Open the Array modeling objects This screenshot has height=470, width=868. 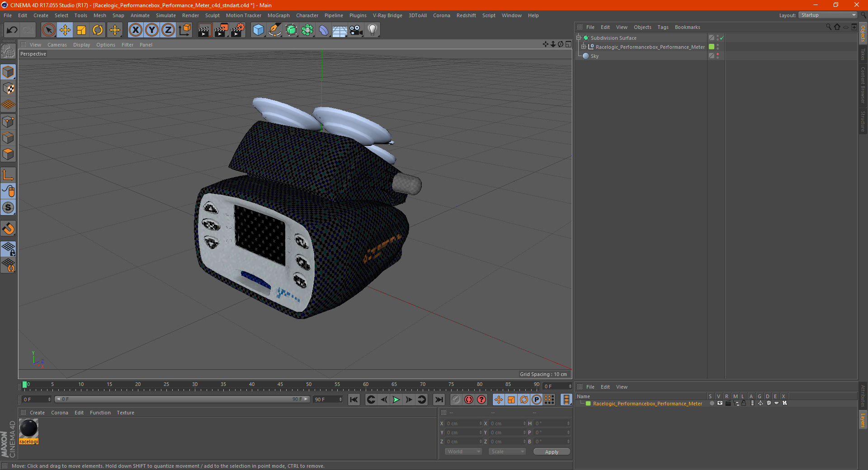click(307, 30)
